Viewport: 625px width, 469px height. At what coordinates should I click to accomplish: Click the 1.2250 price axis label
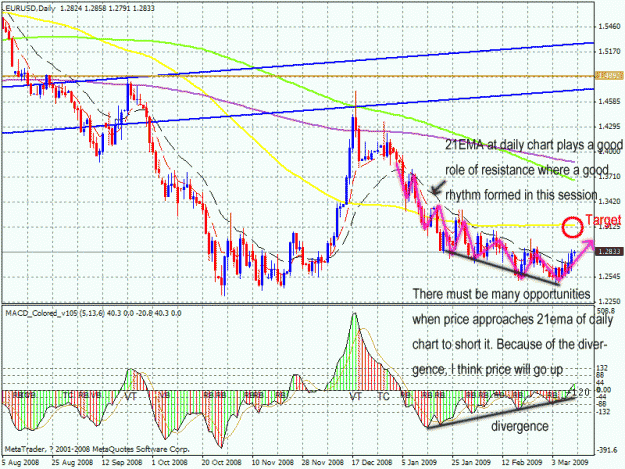point(609,301)
